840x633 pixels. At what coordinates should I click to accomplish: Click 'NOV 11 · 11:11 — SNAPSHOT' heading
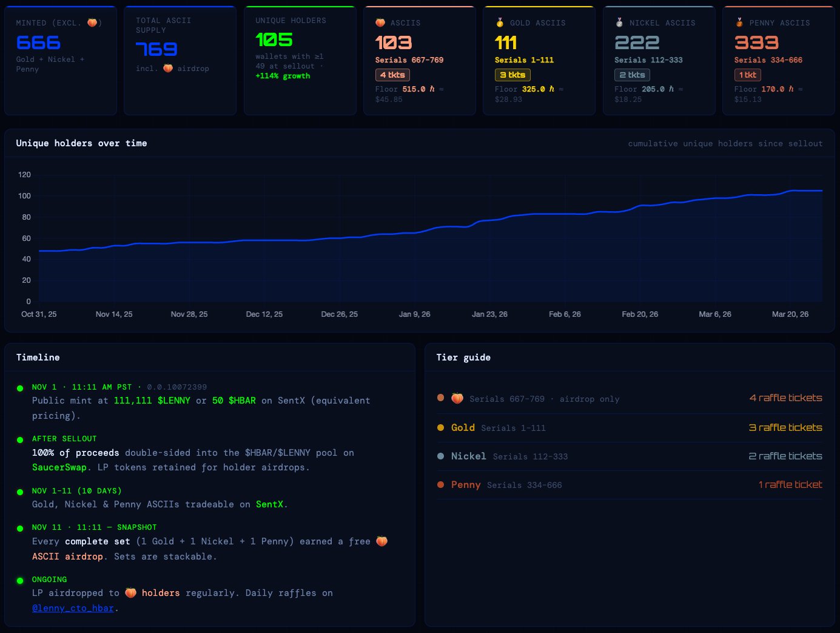pyautogui.click(x=95, y=527)
